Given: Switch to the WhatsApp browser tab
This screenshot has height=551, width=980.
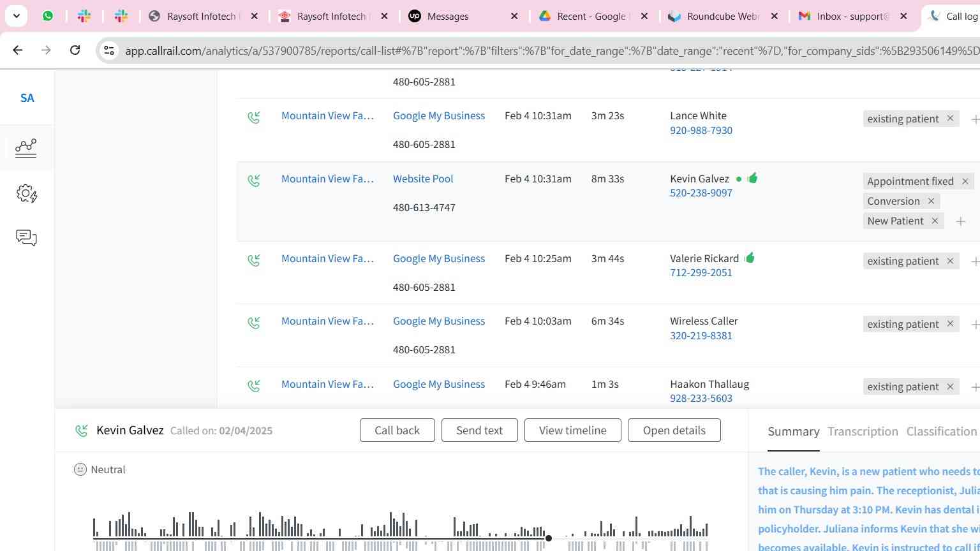Looking at the screenshot, I should 48,16.
